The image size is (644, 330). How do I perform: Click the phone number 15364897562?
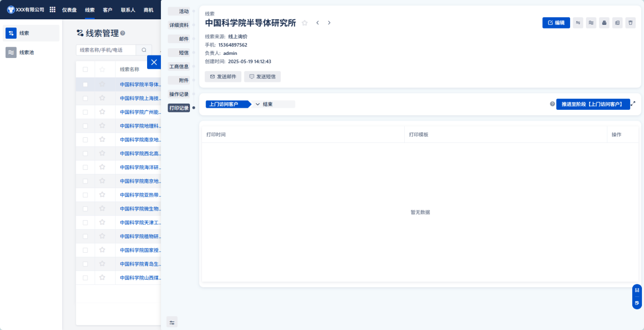[x=233, y=45]
